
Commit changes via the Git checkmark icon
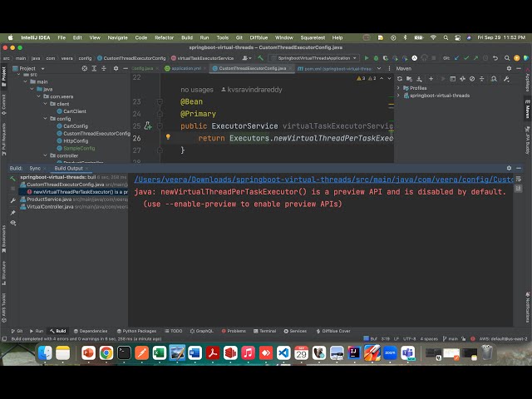click(x=466, y=58)
